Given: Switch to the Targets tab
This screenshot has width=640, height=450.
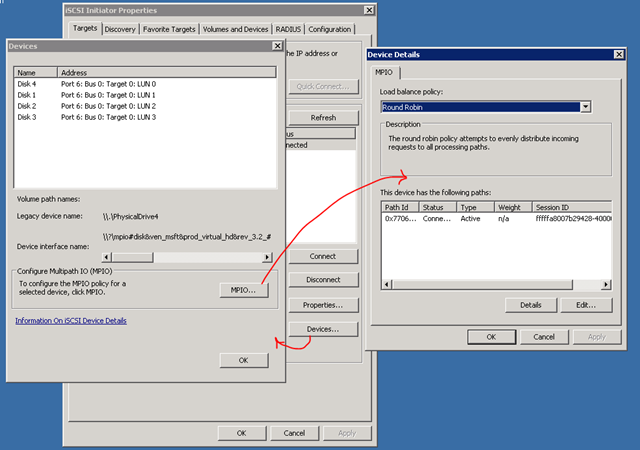Looking at the screenshot, I should pyautogui.click(x=85, y=28).
